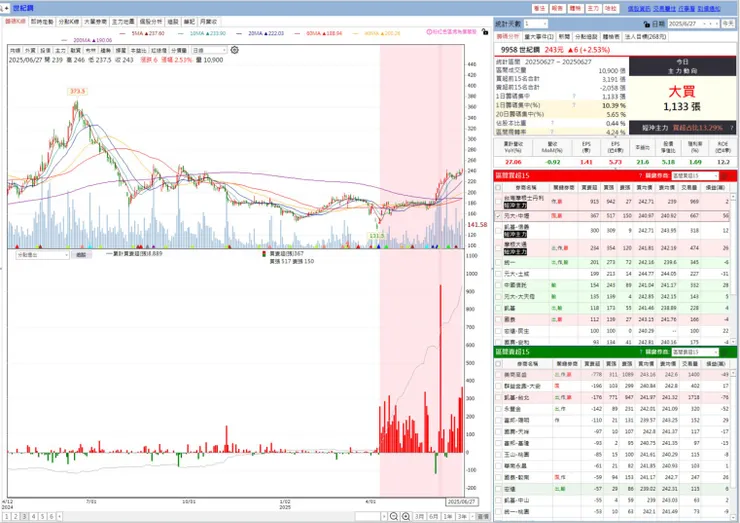Click the search plus icon beside 世紀鋼 title
The height and width of the screenshot is (523, 740).
(x=5, y=8)
